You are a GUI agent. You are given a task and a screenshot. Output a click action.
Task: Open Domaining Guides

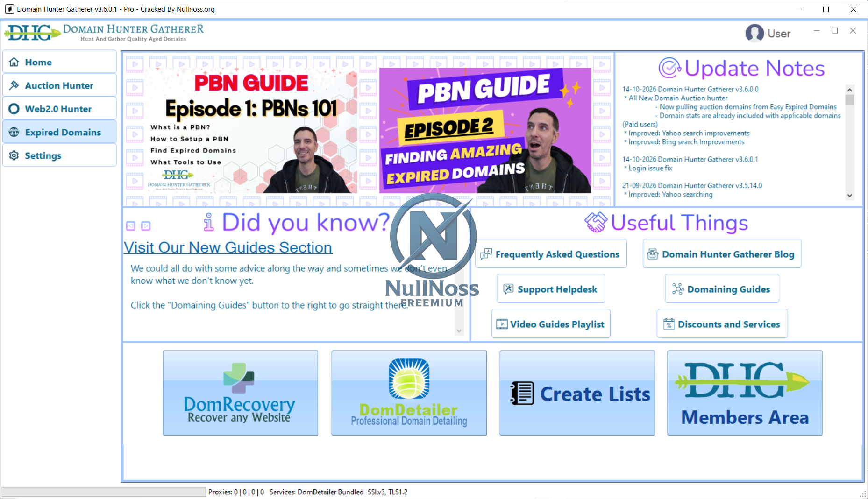(x=722, y=289)
